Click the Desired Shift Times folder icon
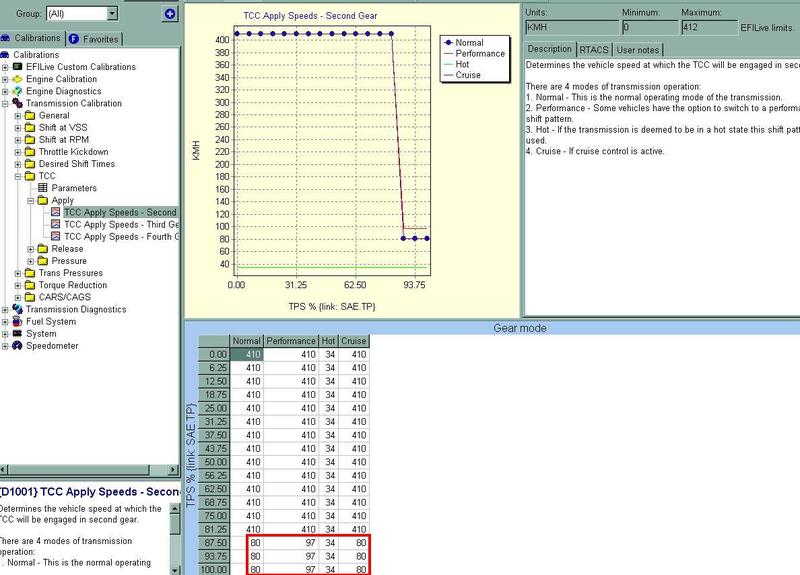The height and width of the screenshot is (575, 800). click(x=30, y=164)
